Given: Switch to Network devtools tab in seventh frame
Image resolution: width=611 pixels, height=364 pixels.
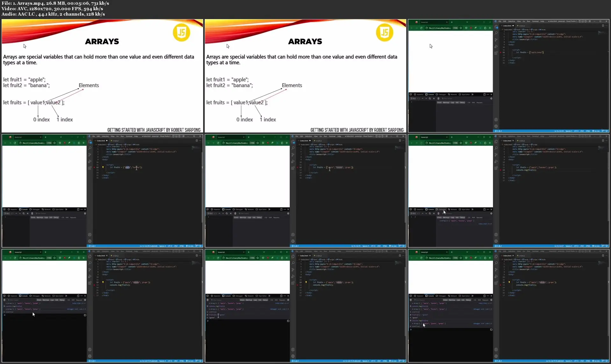Looking at the screenshot, I should pyautogui.click(x=46, y=296).
